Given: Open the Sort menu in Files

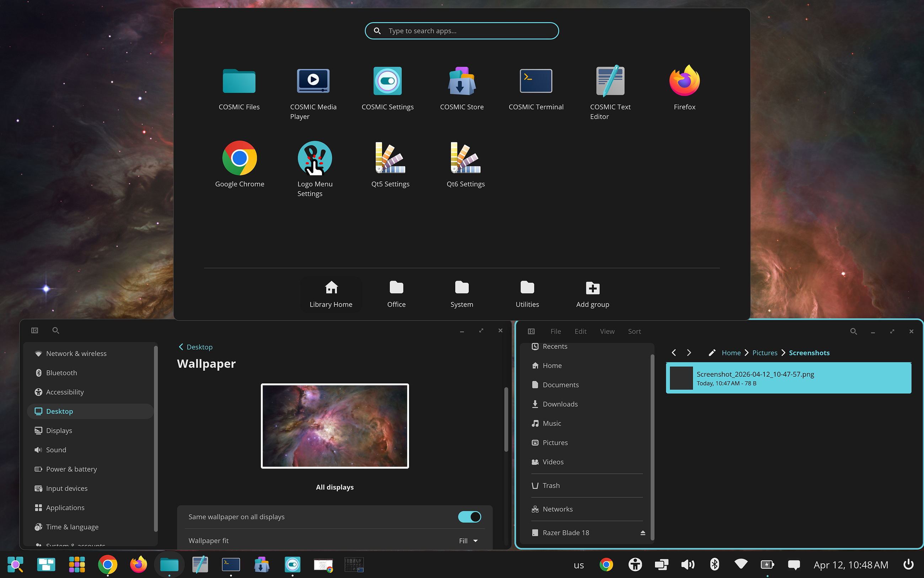Looking at the screenshot, I should 634,332.
